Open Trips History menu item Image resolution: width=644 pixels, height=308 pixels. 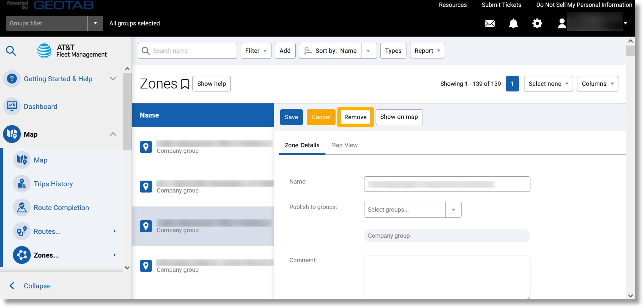[53, 184]
